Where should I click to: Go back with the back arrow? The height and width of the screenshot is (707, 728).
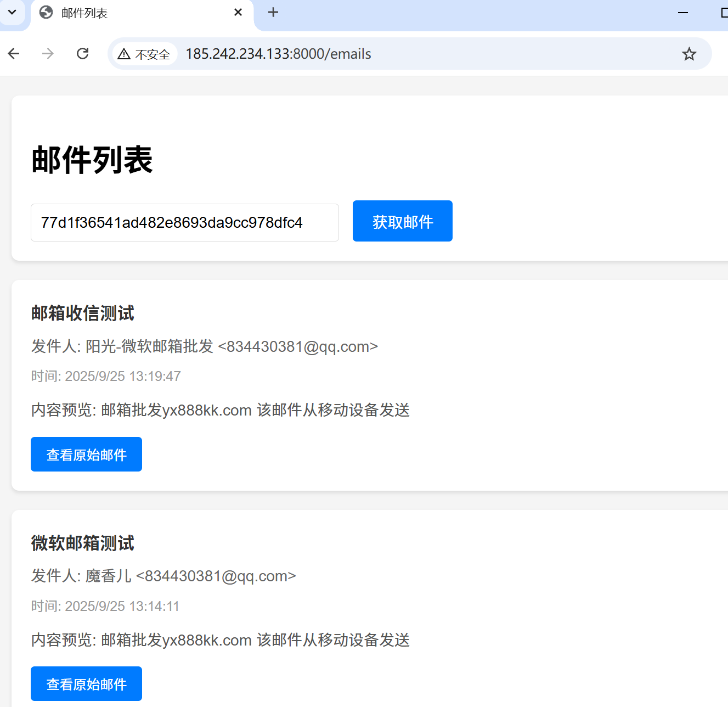tap(14, 53)
